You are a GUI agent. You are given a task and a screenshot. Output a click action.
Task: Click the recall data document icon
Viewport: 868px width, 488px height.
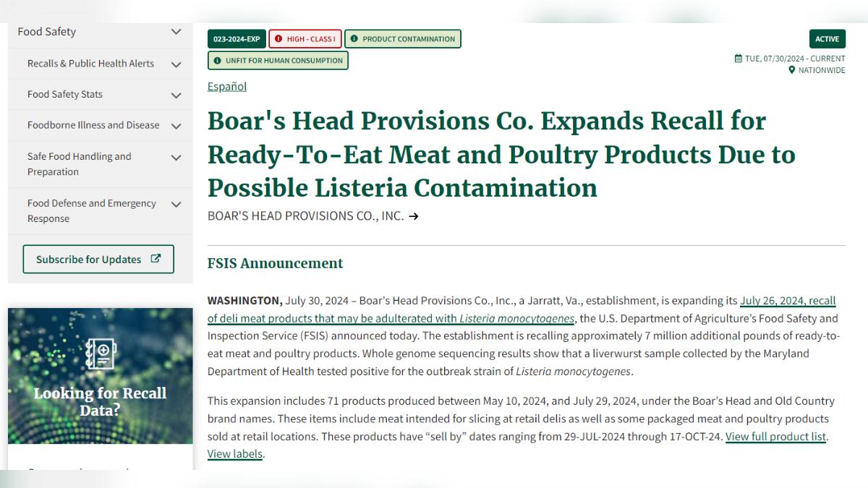coord(101,354)
